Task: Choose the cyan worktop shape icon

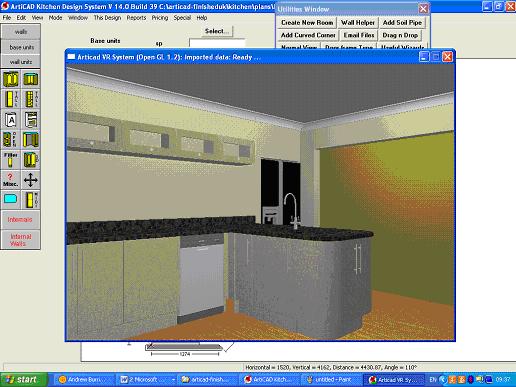Action: [x=11, y=199]
